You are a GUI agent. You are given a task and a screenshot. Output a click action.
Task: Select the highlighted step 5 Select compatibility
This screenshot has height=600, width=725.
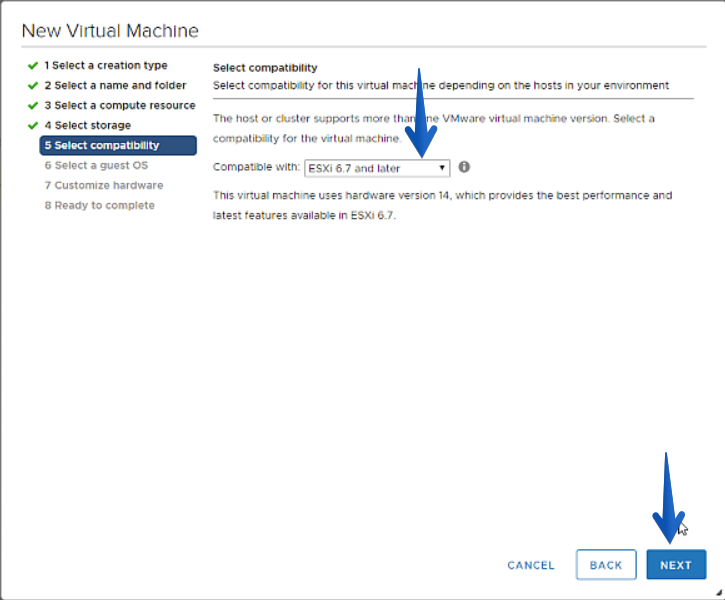118,145
